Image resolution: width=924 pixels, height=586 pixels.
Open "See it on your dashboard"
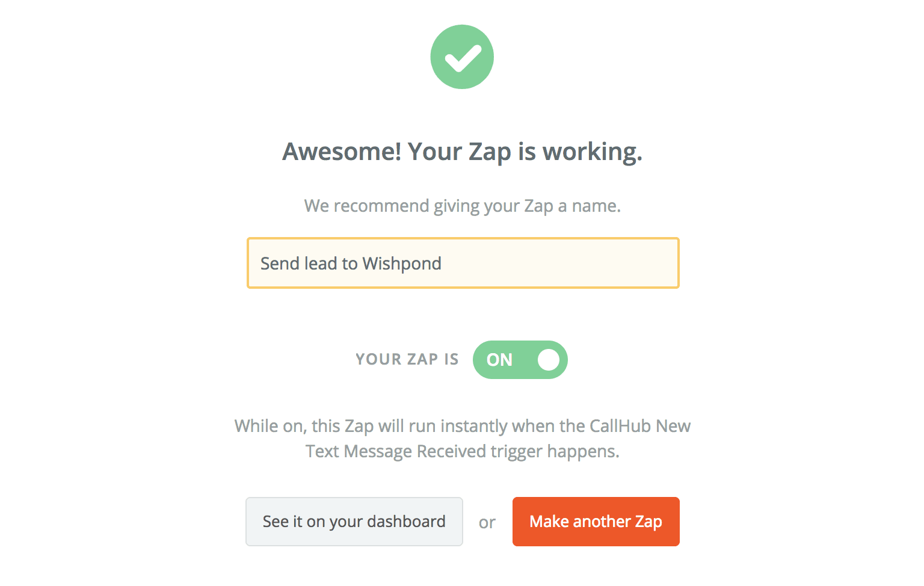pos(354,522)
